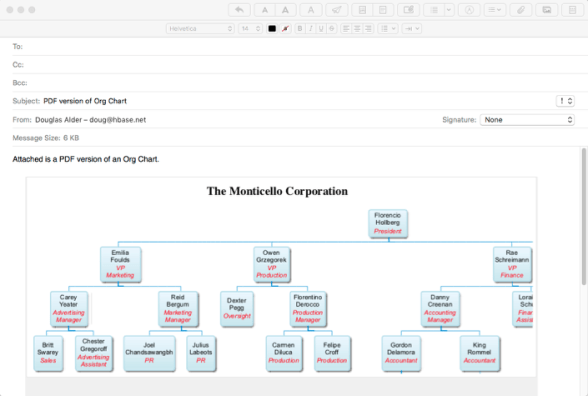
Task: Click the Rae Schreimann VP Finance box
Action: (x=512, y=264)
